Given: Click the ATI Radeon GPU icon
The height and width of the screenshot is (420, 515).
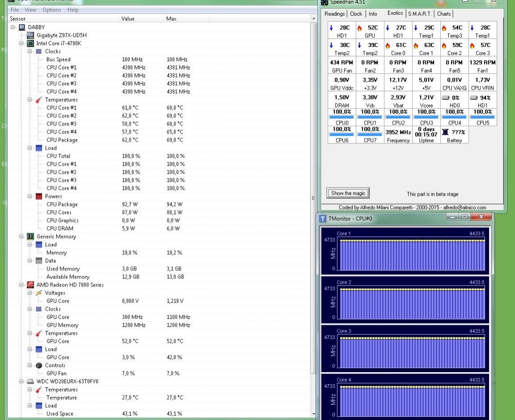Looking at the screenshot, I should [x=30, y=285].
